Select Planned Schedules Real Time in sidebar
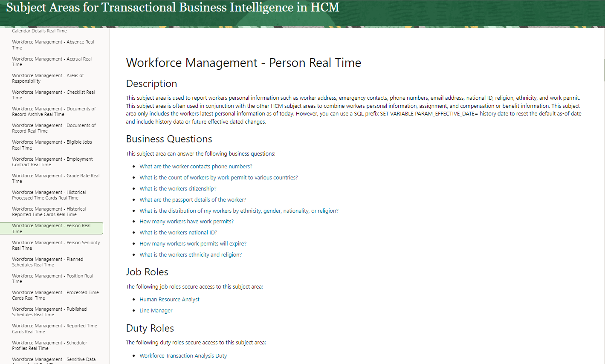This screenshot has width=605, height=364. tap(48, 262)
